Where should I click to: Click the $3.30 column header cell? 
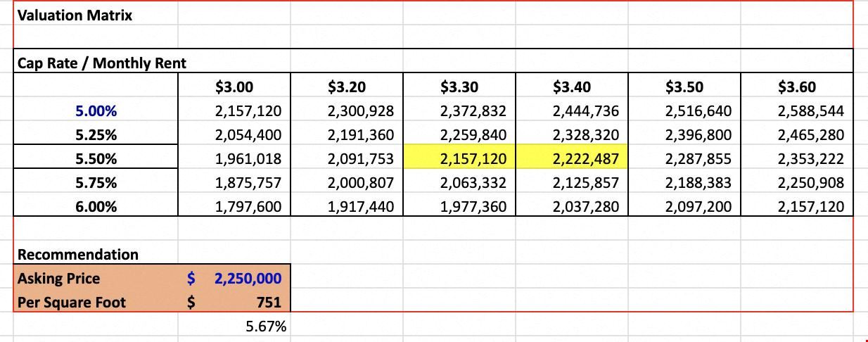point(459,87)
